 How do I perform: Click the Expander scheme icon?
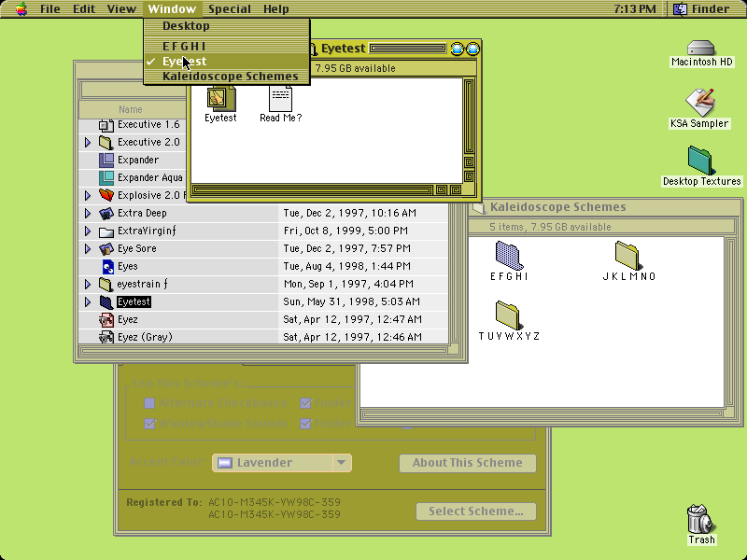106,160
